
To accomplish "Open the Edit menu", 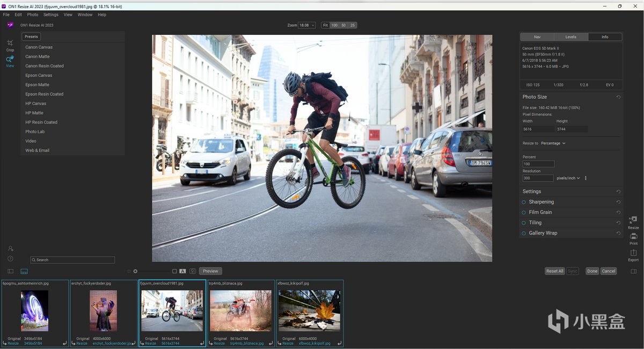I will (x=18, y=14).
